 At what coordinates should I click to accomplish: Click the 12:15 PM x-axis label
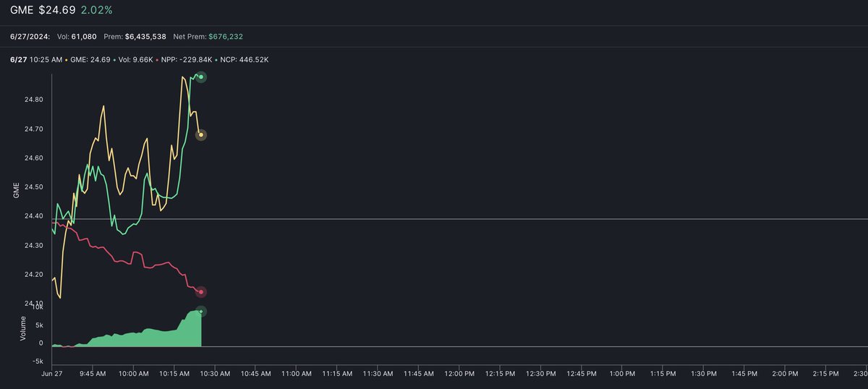[x=501, y=375]
